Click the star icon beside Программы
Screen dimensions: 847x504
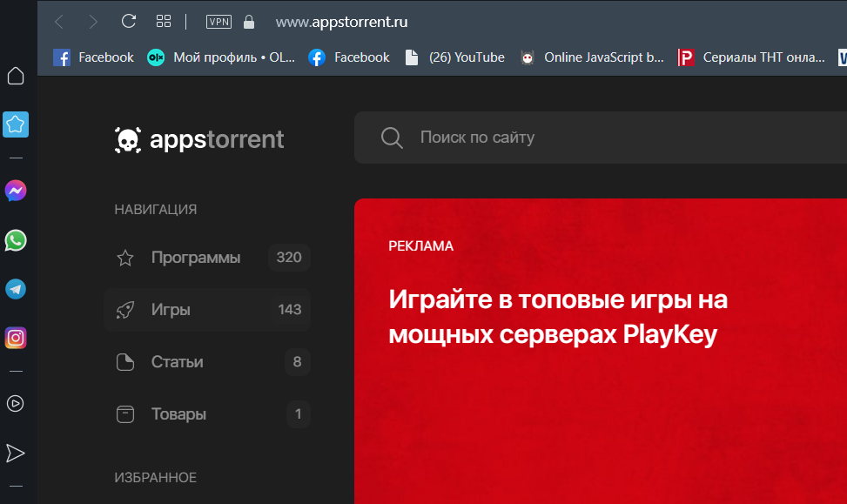[125, 258]
